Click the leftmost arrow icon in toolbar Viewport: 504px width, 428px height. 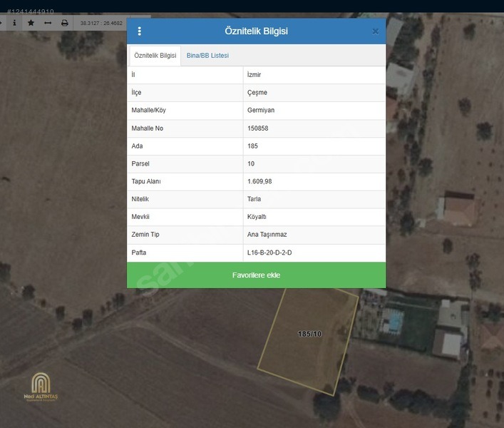click(x=1, y=23)
